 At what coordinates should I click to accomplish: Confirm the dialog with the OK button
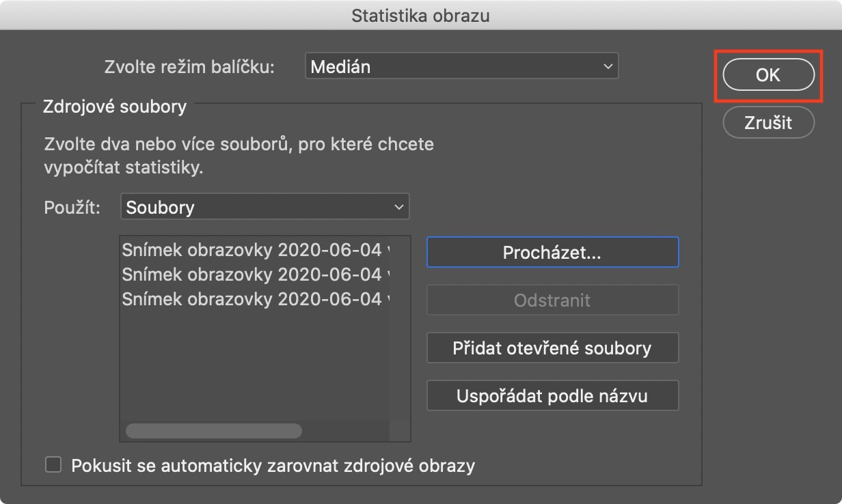(x=768, y=75)
